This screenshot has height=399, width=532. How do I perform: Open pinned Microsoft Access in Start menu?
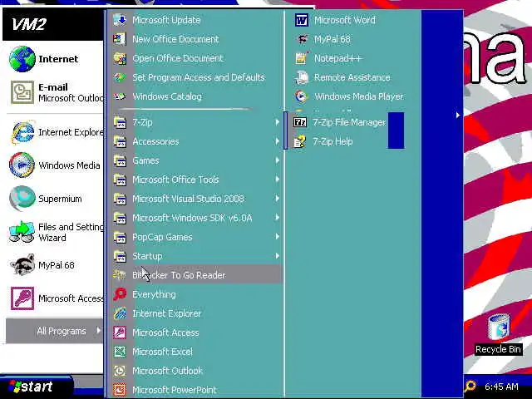pyautogui.click(x=56, y=298)
